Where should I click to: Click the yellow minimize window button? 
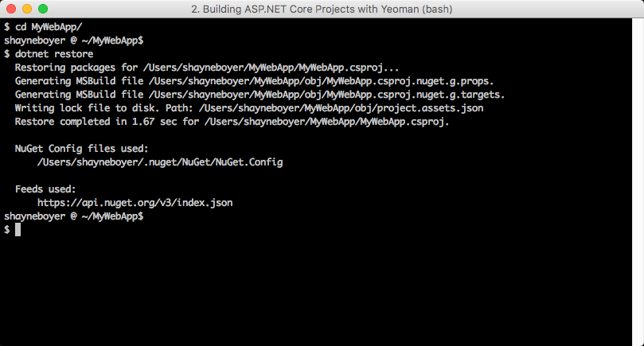click(x=27, y=9)
